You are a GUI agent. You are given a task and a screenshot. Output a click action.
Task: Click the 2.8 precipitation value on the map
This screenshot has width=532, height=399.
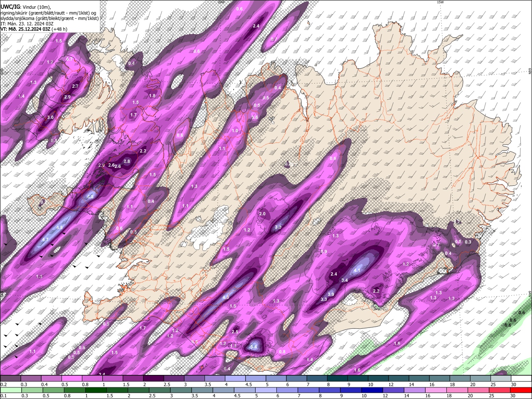point(127,161)
